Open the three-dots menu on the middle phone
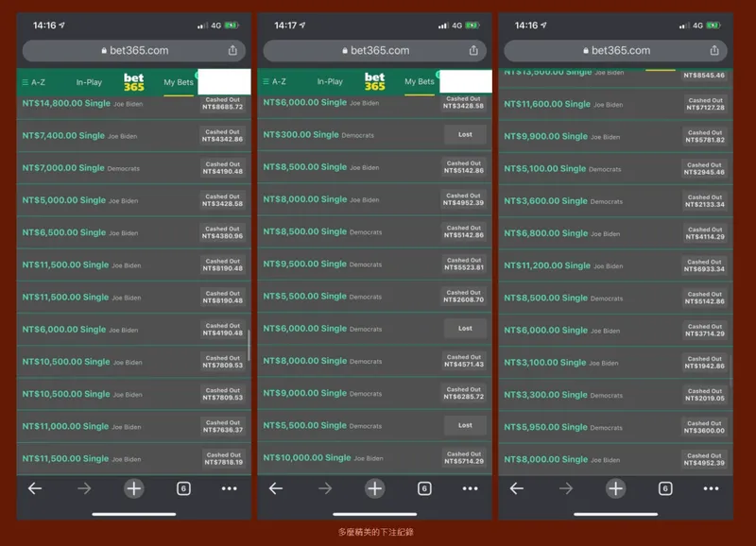Image resolution: width=756 pixels, height=546 pixels. [x=470, y=488]
